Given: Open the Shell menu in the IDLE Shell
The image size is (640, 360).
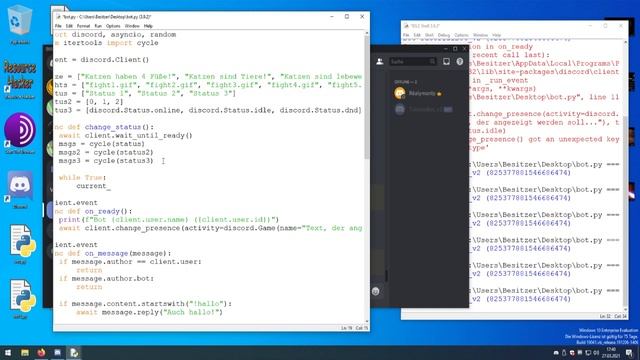Looking at the screenshot, I should click(429, 35).
